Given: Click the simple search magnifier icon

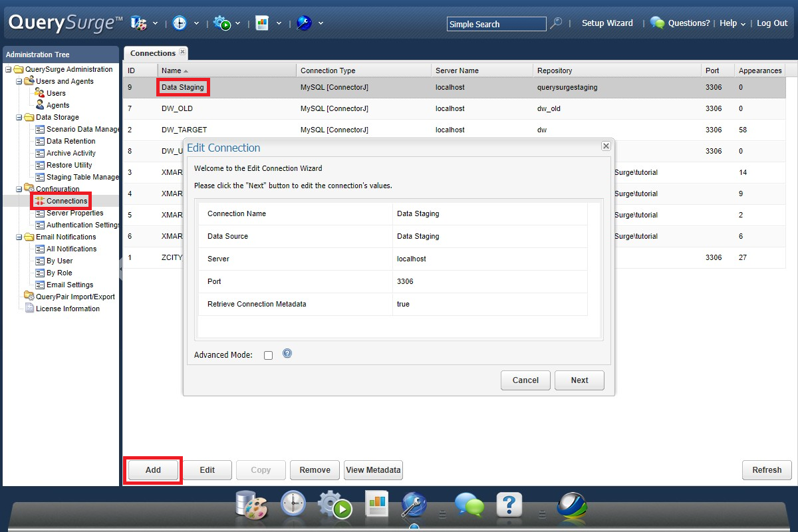Looking at the screenshot, I should 556,23.
